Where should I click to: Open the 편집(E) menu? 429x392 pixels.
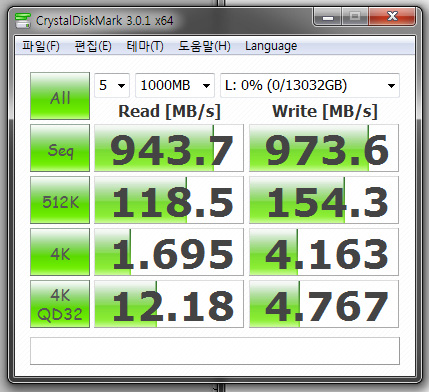93,46
